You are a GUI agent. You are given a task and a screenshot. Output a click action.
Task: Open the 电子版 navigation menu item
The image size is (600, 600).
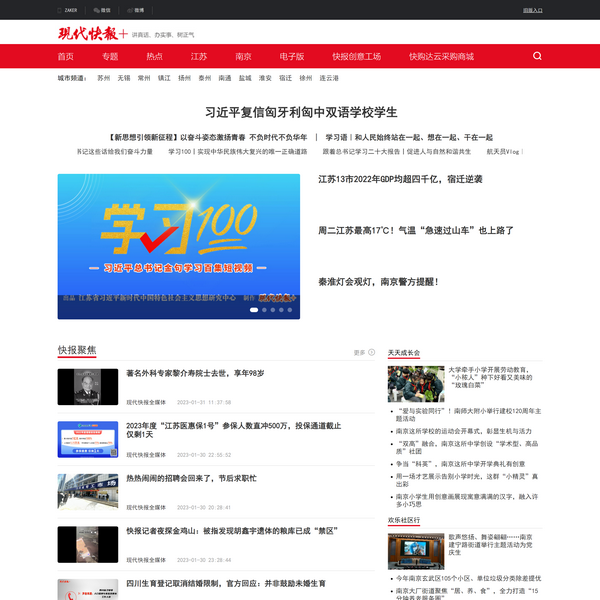click(x=291, y=56)
